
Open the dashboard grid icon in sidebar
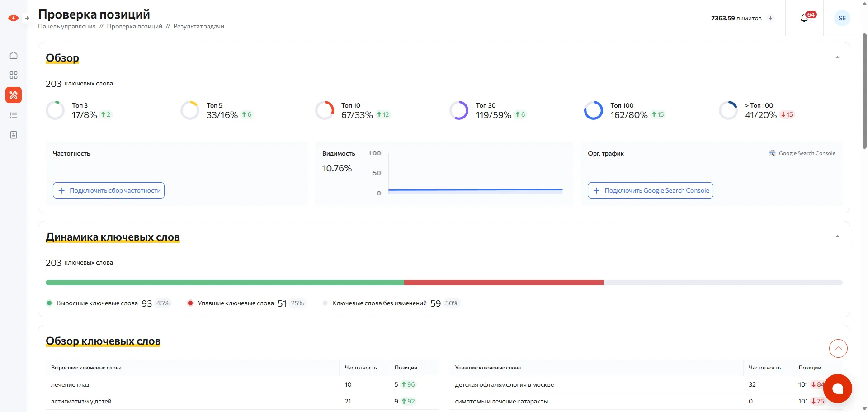(x=14, y=75)
